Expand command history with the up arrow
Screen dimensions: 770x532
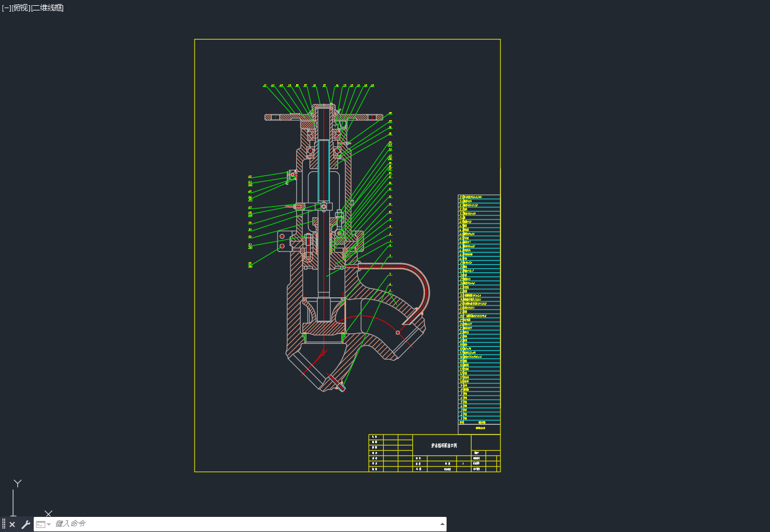point(442,524)
